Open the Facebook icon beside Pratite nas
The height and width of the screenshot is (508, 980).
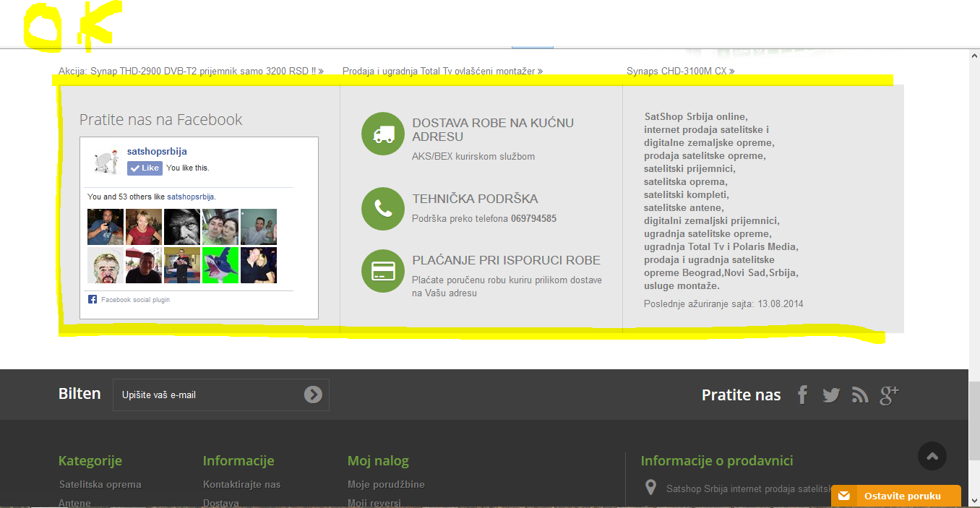click(x=802, y=395)
